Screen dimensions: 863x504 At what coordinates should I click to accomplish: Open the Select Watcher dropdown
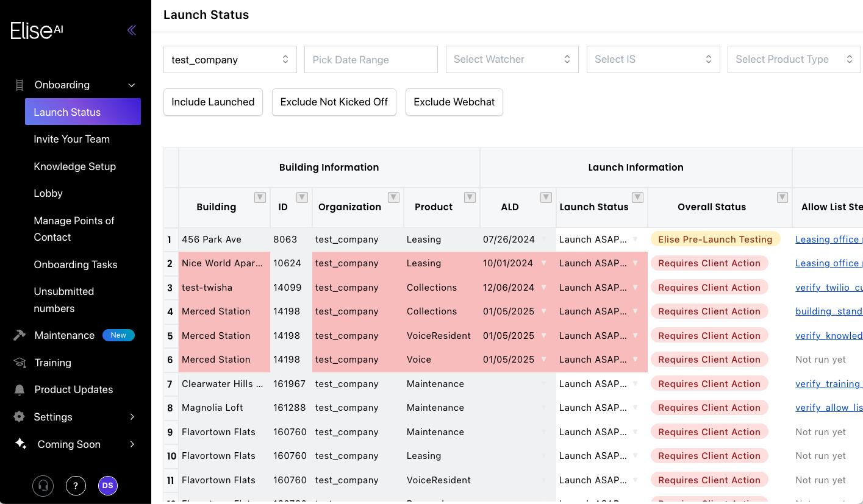click(512, 59)
